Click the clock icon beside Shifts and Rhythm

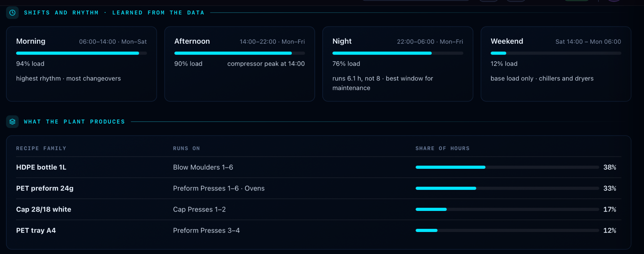point(12,13)
